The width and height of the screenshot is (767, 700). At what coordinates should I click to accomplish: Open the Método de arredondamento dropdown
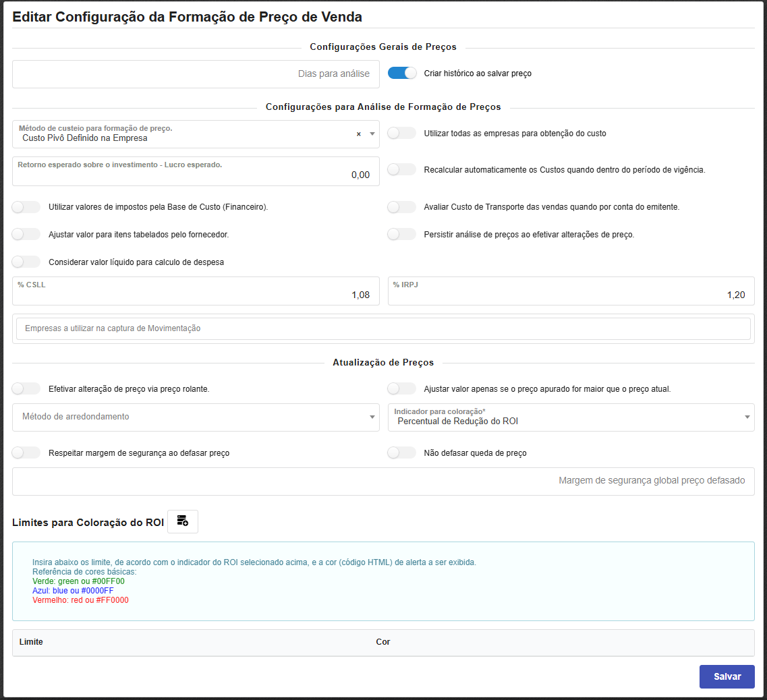[x=196, y=417]
